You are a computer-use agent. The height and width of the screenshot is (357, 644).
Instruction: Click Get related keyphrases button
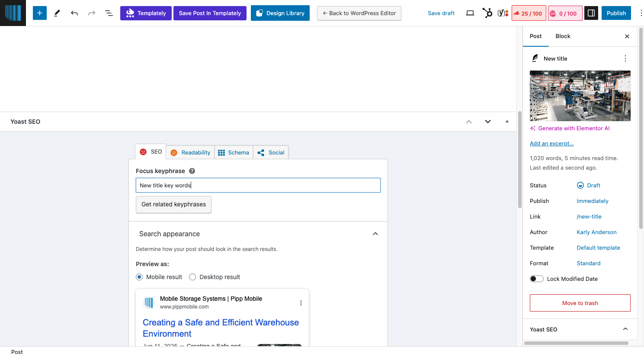[x=173, y=204]
